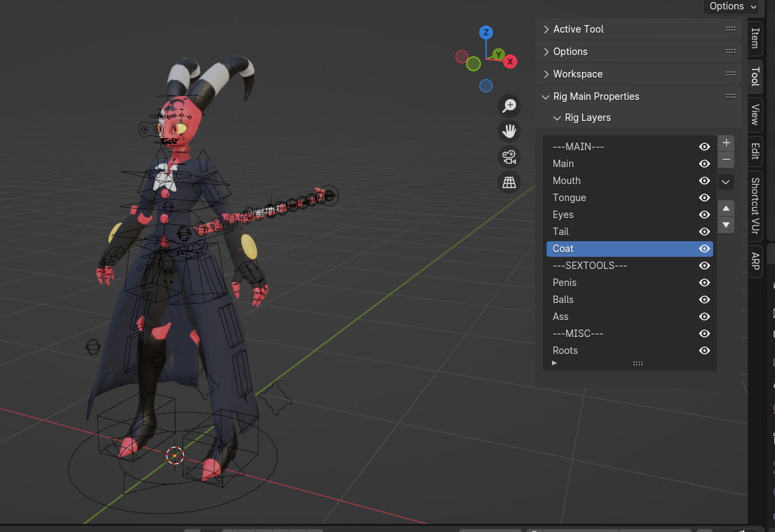775x532 pixels.
Task: Expand list filter triangle below Roots
Action: click(555, 363)
